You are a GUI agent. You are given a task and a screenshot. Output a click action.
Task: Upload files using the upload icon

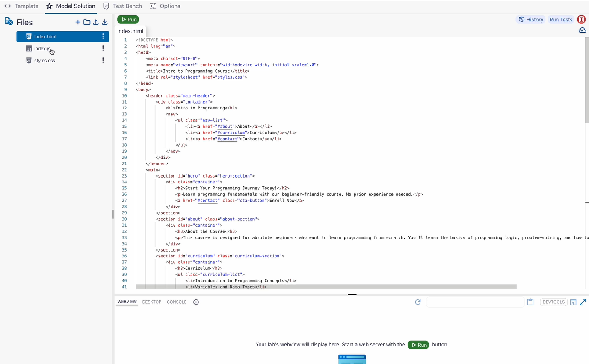click(95, 22)
